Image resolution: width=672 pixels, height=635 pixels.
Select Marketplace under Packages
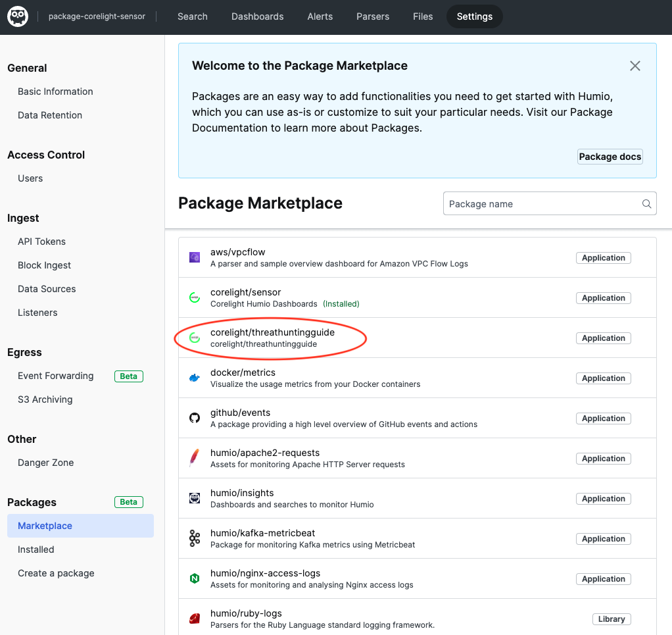[81, 526]
